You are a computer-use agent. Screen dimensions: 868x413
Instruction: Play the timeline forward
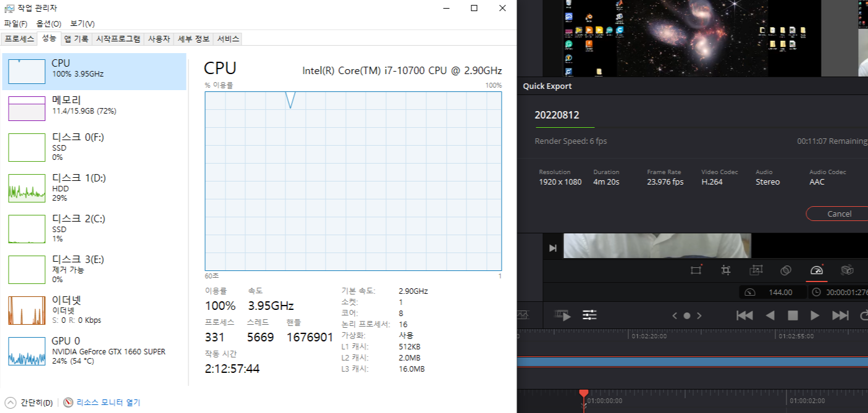(815, 315)
